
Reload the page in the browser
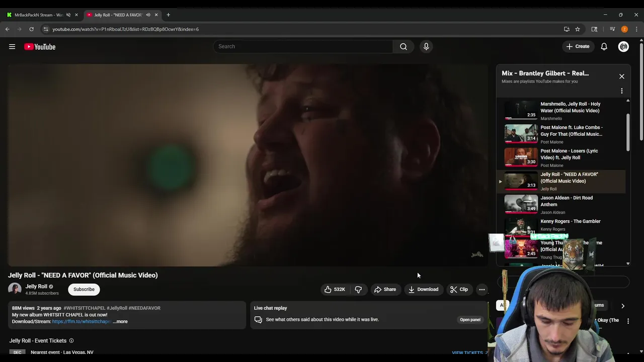coord(31,29)
